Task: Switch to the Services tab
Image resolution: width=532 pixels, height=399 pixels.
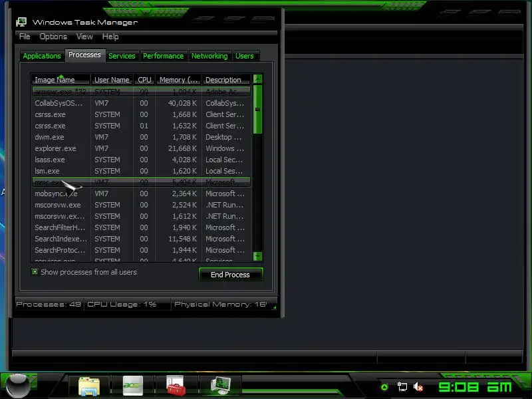Action: click(x=122, y=56)
